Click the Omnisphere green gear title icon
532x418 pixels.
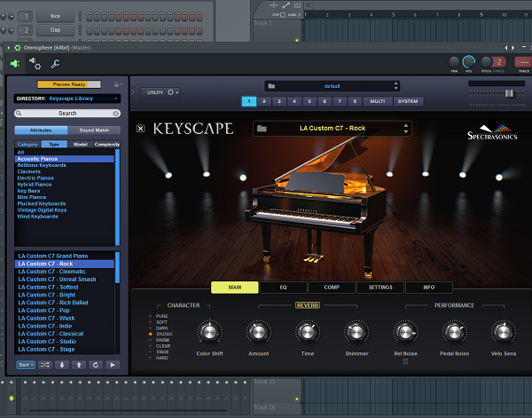pos(18,48)
